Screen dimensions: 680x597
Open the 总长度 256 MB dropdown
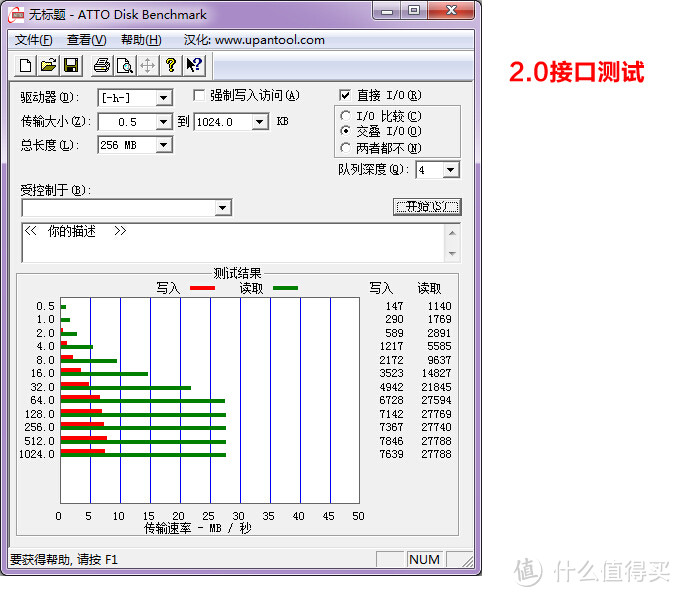point(163,145)
